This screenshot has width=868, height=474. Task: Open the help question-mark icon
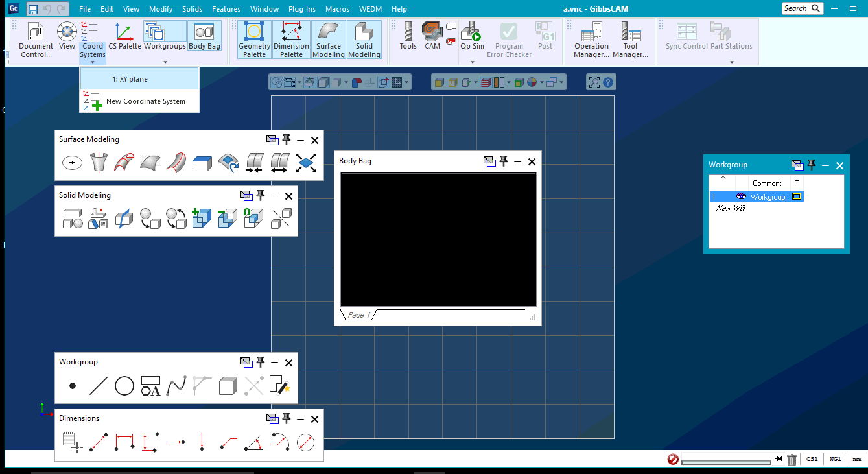click(608, 82)
